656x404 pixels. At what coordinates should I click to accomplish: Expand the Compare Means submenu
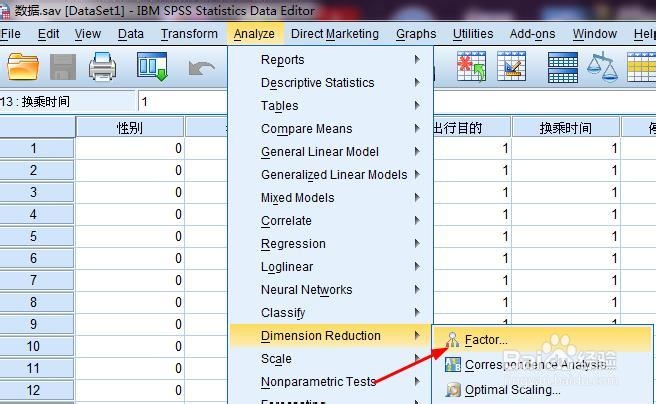(331, 128)
